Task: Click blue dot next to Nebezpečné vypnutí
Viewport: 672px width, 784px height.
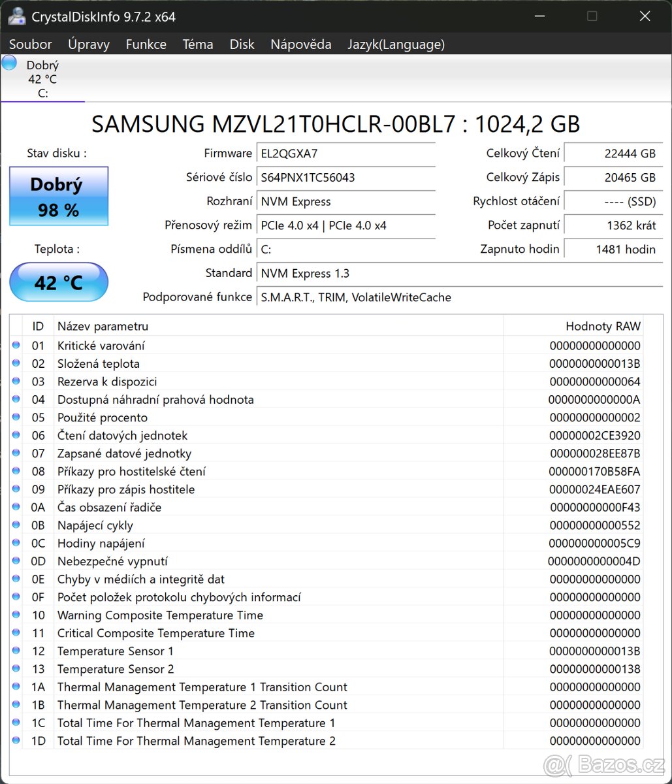Action: click(16, 561)
